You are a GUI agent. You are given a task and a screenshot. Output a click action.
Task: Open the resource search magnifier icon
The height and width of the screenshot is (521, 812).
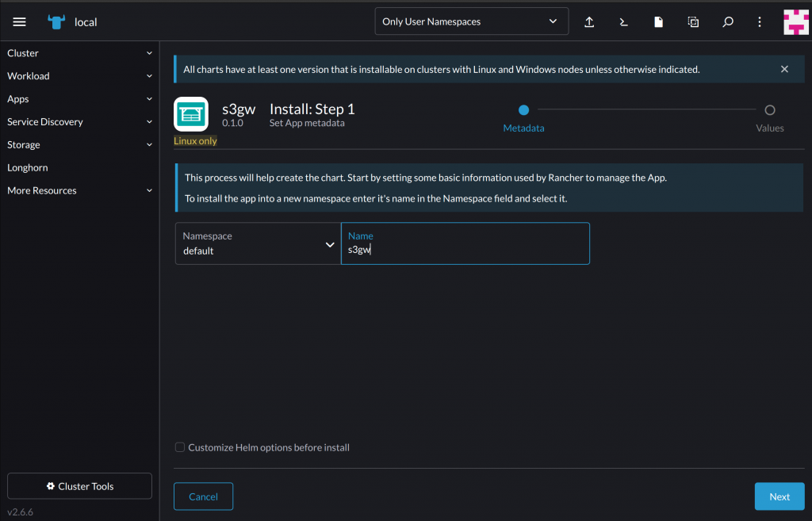click(x=727, y=22)
